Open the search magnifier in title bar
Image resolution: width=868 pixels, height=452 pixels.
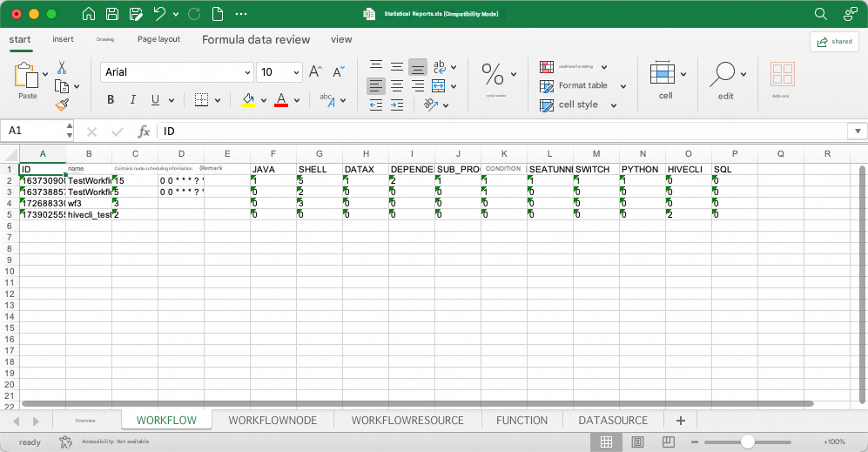click(821, 14)
